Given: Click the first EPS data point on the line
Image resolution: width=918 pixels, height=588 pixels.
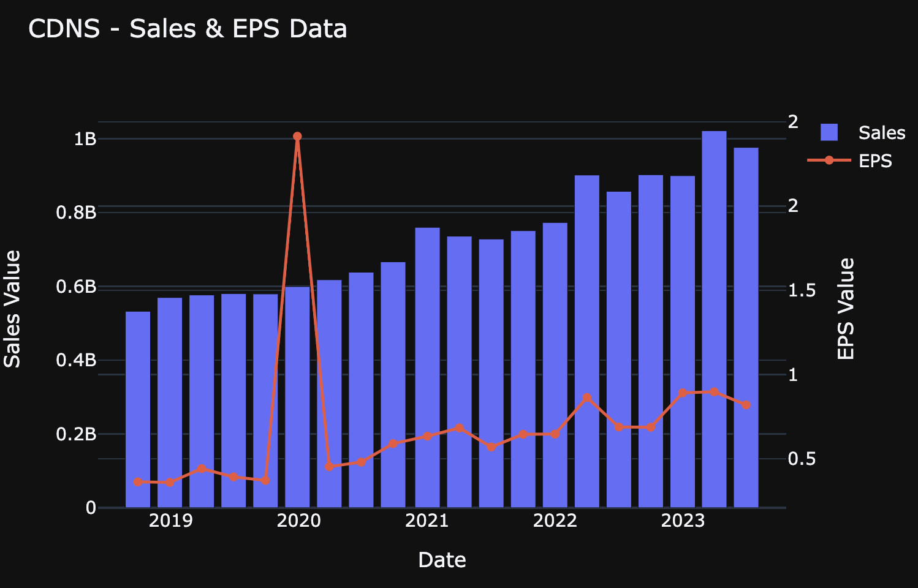Looking at the screenshot, I should click(x=138, y=482).
